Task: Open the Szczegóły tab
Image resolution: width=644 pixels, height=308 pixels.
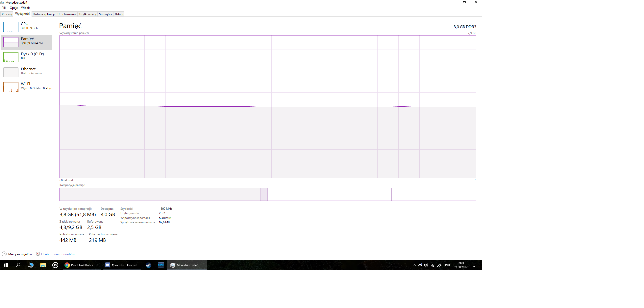Action: pos(105,14)
